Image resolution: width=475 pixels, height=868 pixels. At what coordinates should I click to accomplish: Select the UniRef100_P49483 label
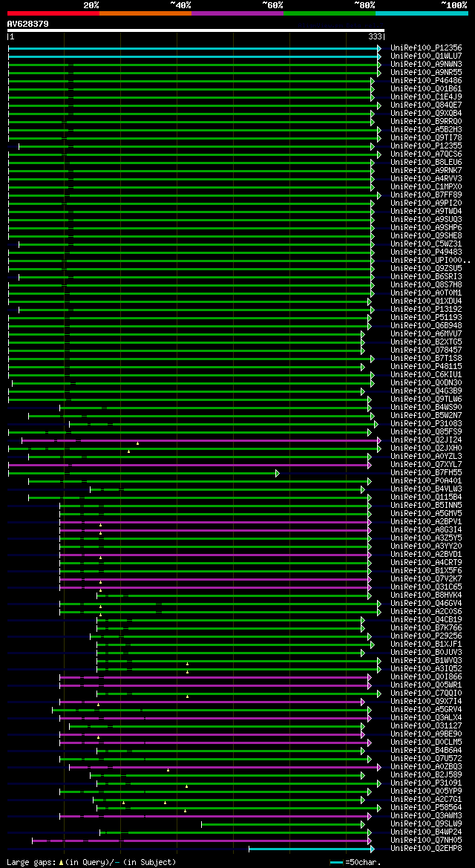426,252
